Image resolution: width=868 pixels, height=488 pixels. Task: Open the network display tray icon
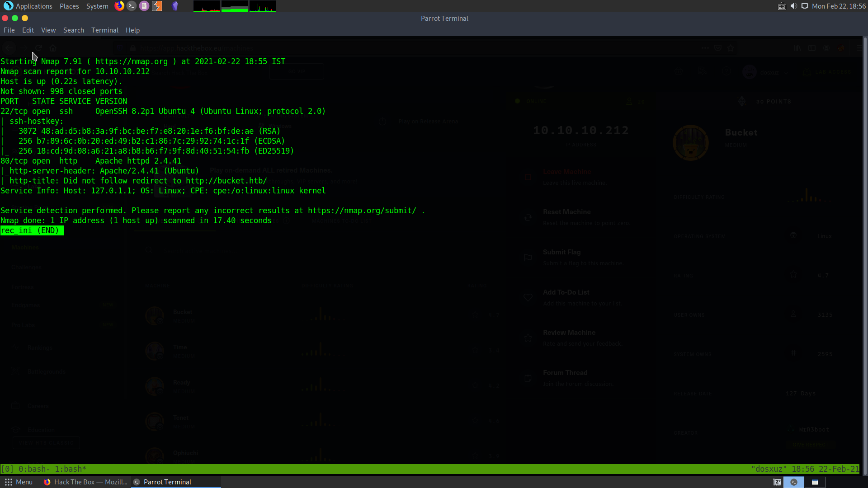[x=805, y=6]
